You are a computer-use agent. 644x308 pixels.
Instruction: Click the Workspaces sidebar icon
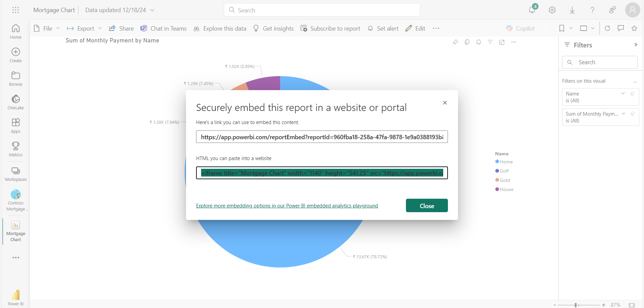point(15,174)
